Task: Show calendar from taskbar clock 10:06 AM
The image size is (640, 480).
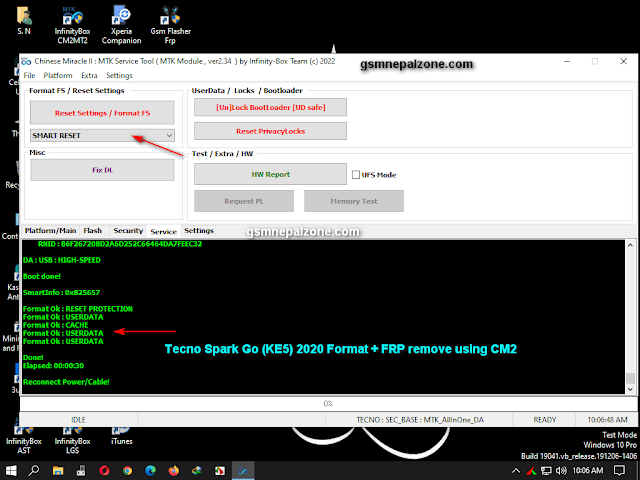Action: [587, 471]
